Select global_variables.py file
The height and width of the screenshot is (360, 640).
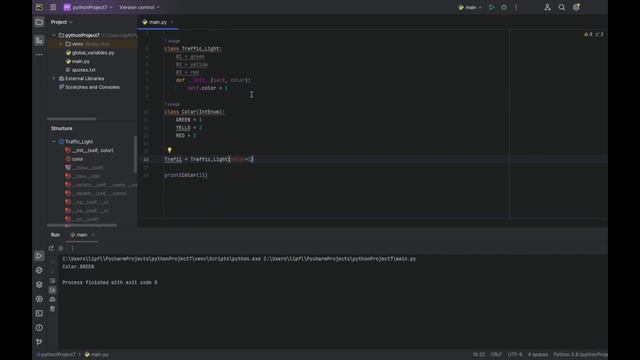pyautogui.click(x=90, y=53)
